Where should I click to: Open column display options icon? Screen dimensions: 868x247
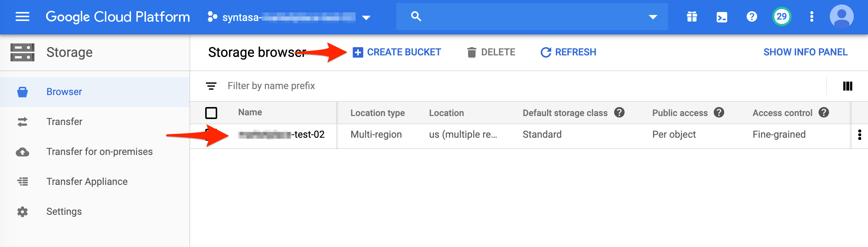pyautogui.click(x=847, y=86)
